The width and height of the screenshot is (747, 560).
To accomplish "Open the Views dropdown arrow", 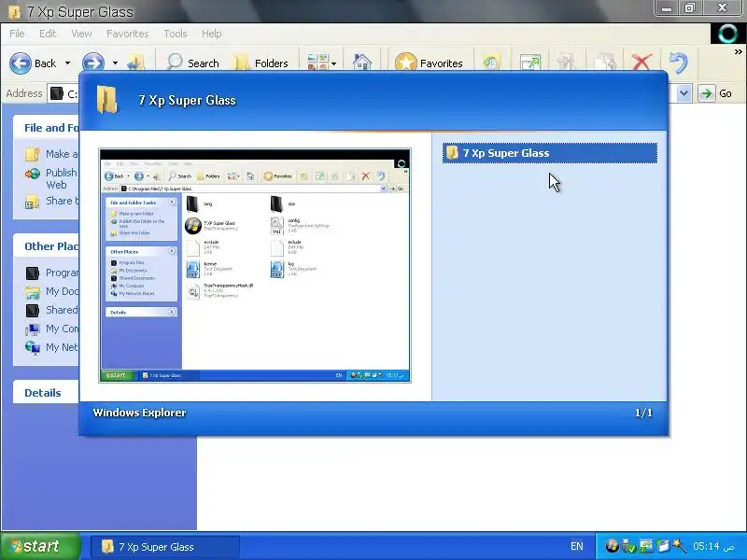I will tap(334, 63).
